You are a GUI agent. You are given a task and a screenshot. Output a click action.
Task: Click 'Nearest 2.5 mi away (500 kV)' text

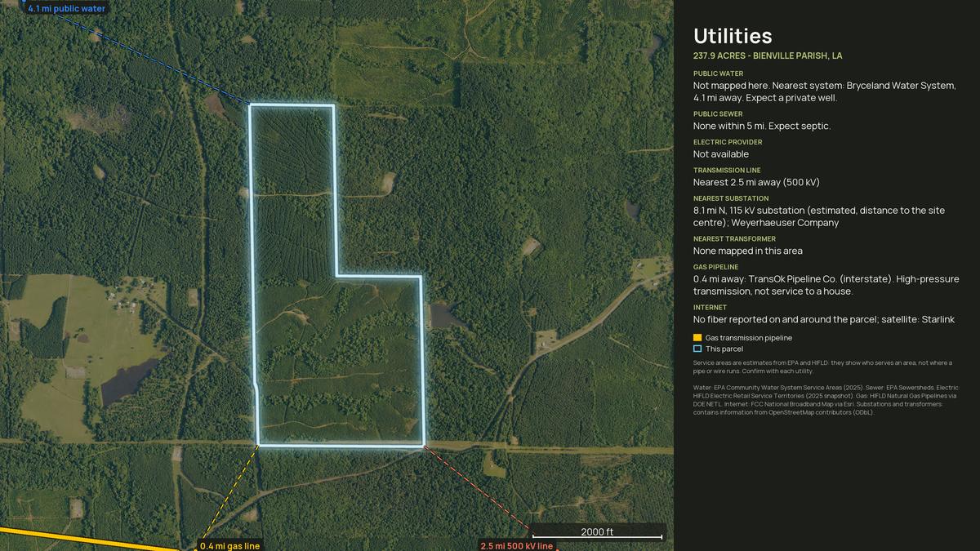756,182
